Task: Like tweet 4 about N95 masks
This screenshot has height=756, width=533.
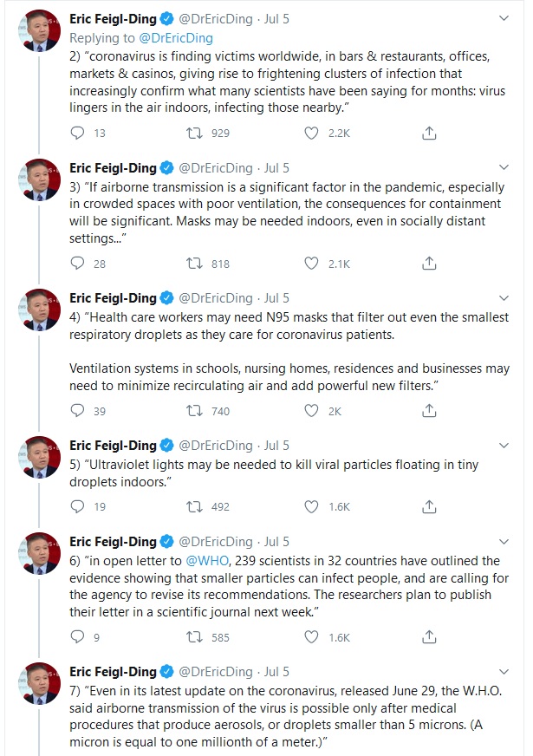Action: coord(312,411)
